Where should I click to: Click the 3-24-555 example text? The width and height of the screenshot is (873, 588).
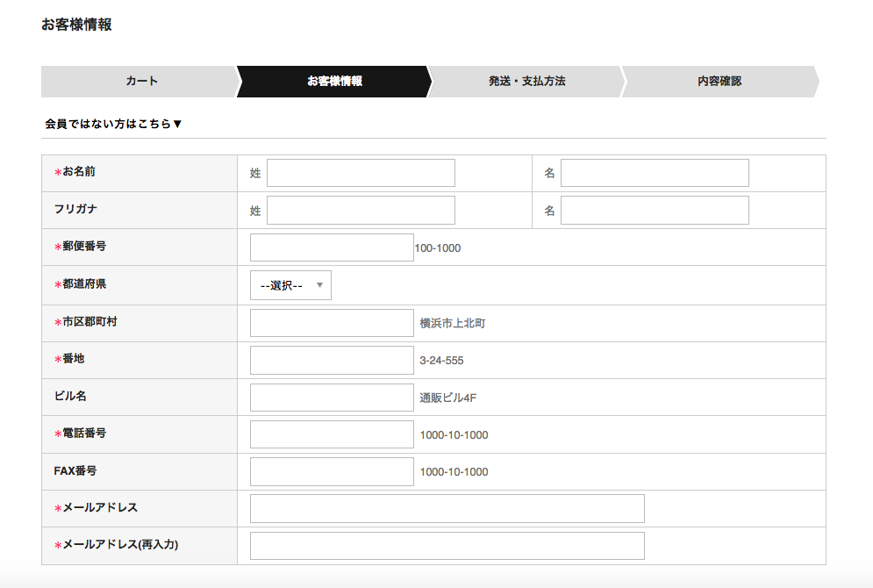tap(441, 361)
